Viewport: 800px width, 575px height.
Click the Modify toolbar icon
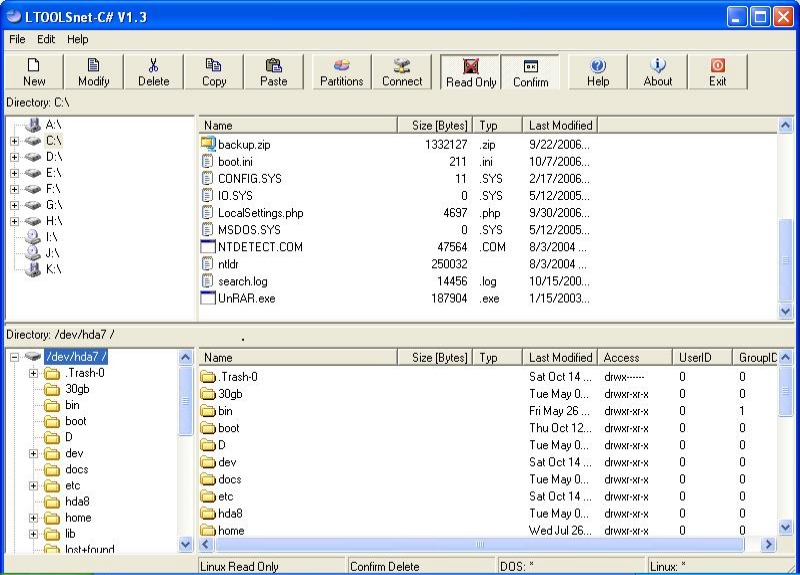pos(93,66)
